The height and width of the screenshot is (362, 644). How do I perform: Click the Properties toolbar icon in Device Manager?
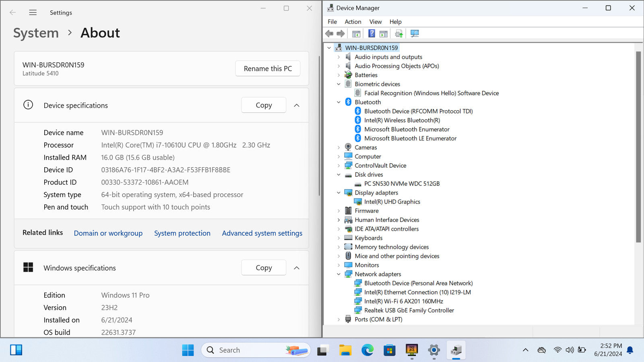point(384,34)
